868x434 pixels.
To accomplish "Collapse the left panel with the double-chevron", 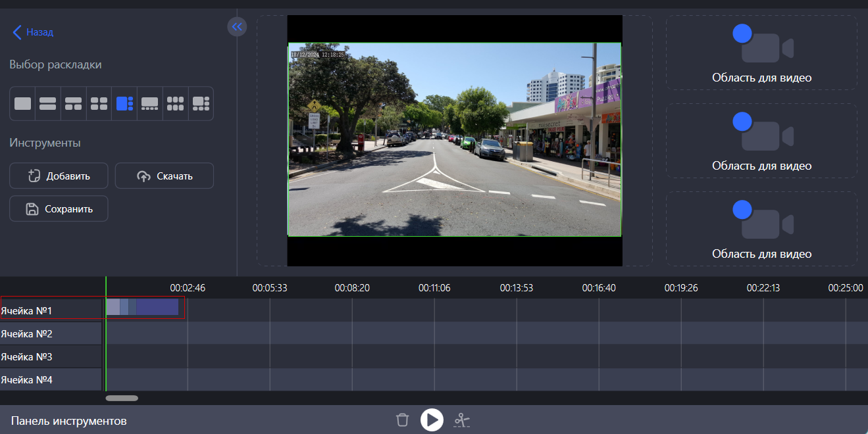I will coord(237,26).
